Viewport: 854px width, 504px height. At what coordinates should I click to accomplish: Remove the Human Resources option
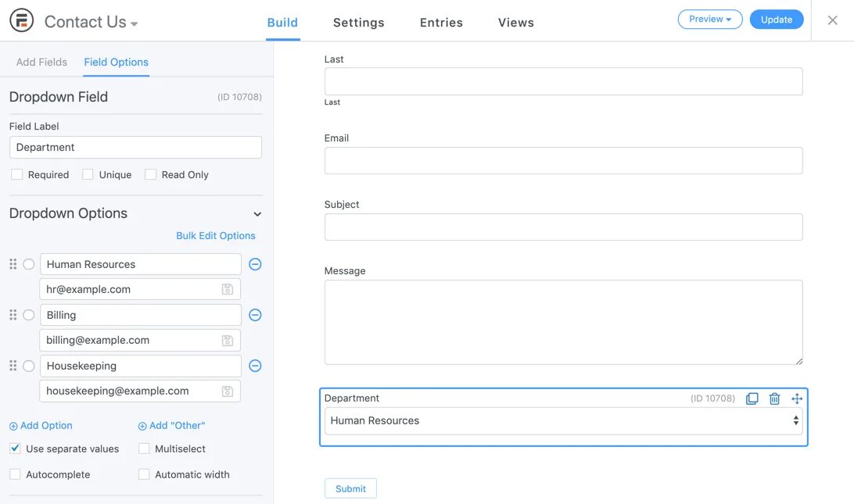click(255, 264)
